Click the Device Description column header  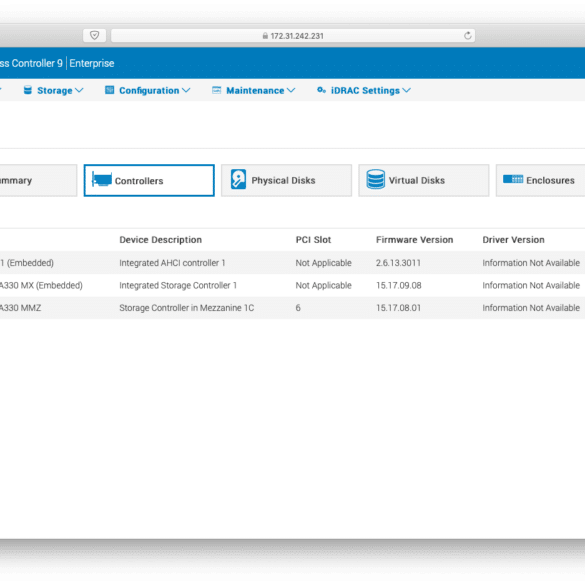coord(160,240)
